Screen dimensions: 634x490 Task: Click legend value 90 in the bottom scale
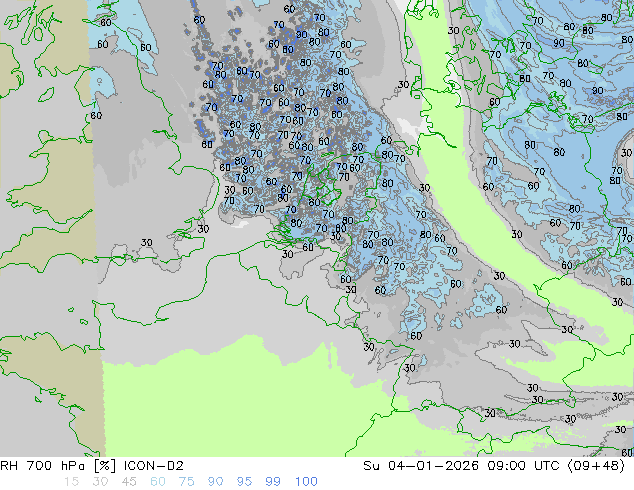tap(215, 482)
